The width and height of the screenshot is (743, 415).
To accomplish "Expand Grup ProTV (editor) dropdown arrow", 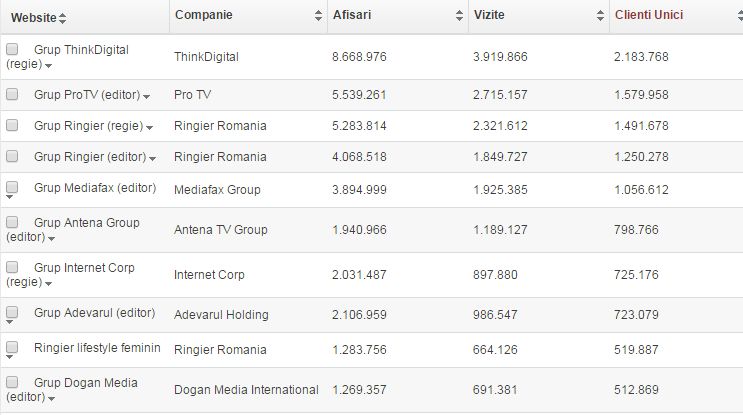I will click(146, 97).
